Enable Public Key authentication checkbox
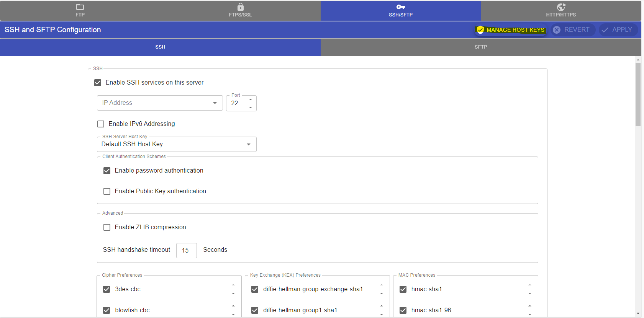Image resolution: width=644 pixels, height=318 pixels. click(107, 191)
